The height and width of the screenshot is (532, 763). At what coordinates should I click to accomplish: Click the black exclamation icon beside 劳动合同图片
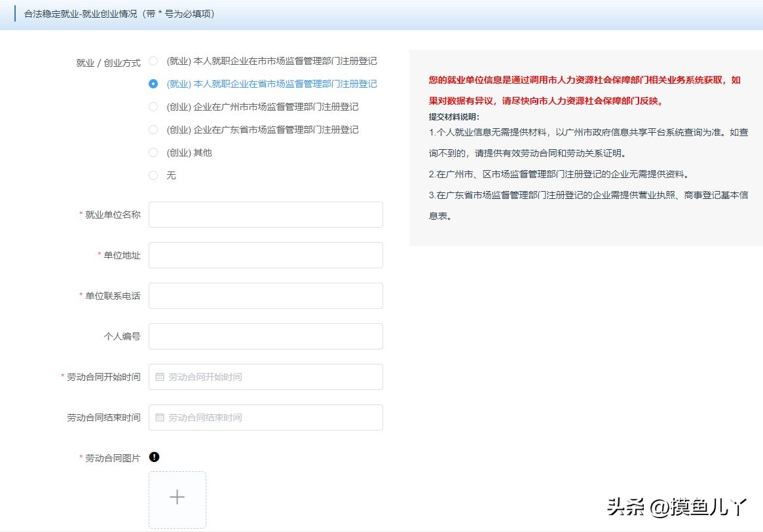pyautogui.click(x=155, y=457)
